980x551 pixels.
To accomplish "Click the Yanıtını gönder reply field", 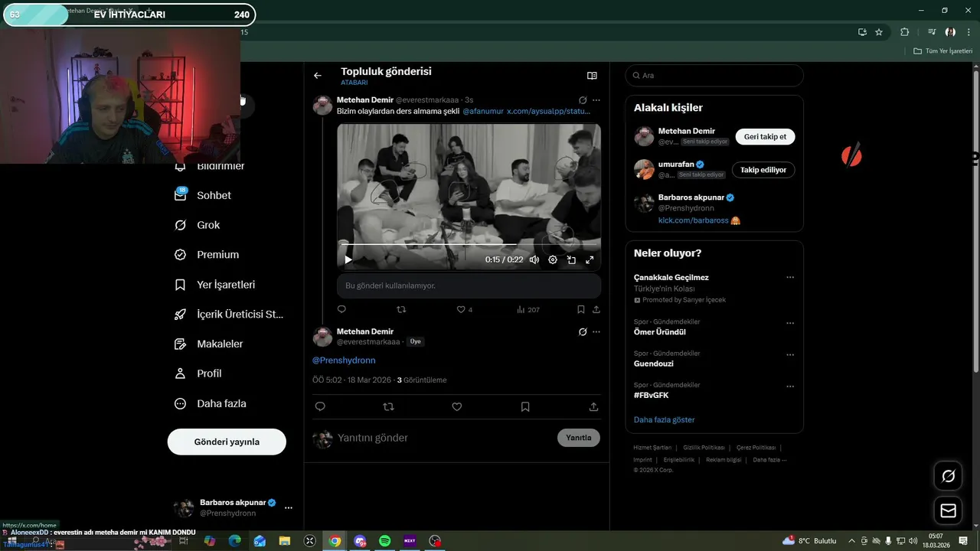I will coord(444,438).
